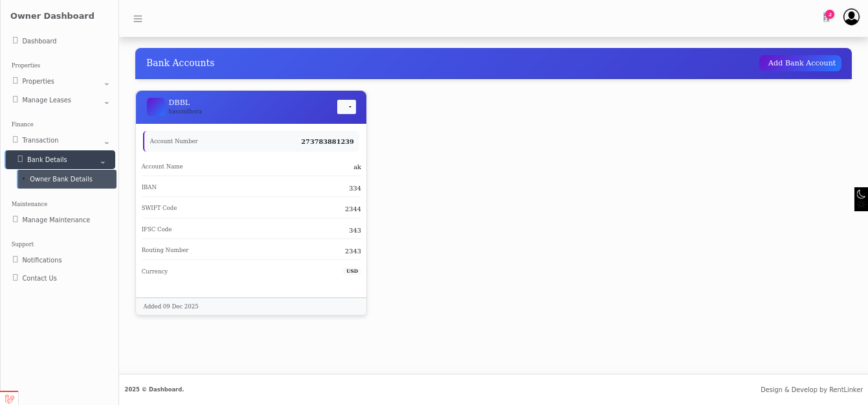
Task: Toggle dark mode with moon icon
Action: (861, 194)
